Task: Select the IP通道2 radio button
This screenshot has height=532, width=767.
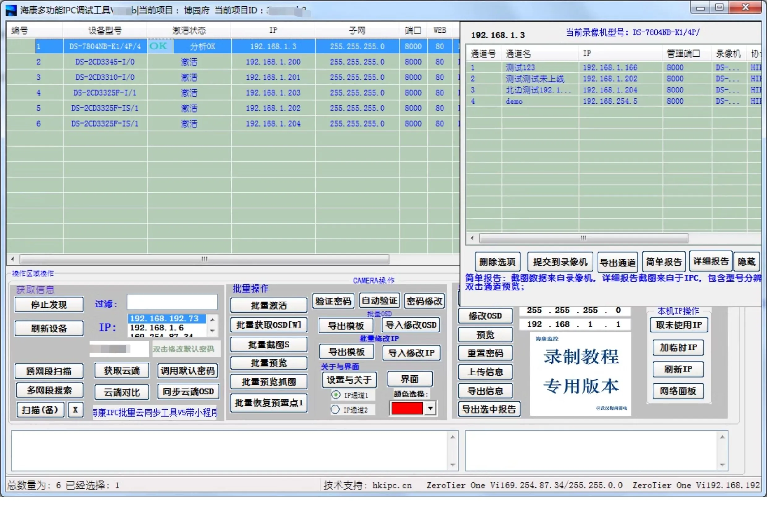Action: (x=335, y=410)
